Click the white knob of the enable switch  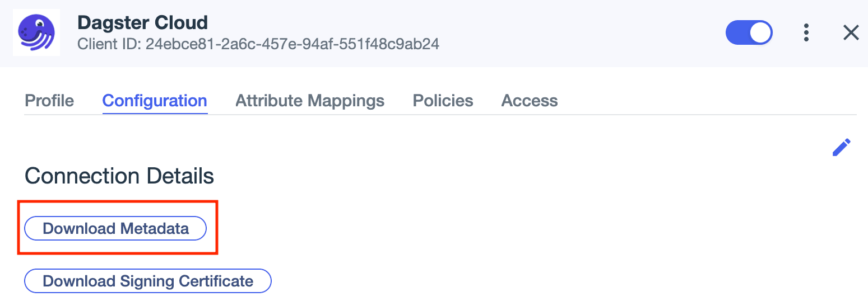(x=760, y=32)
